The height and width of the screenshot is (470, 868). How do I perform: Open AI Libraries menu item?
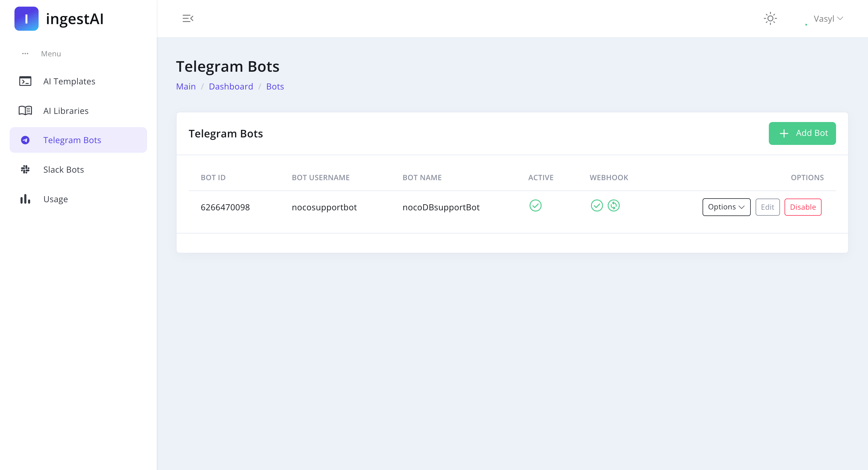point(78,111)
